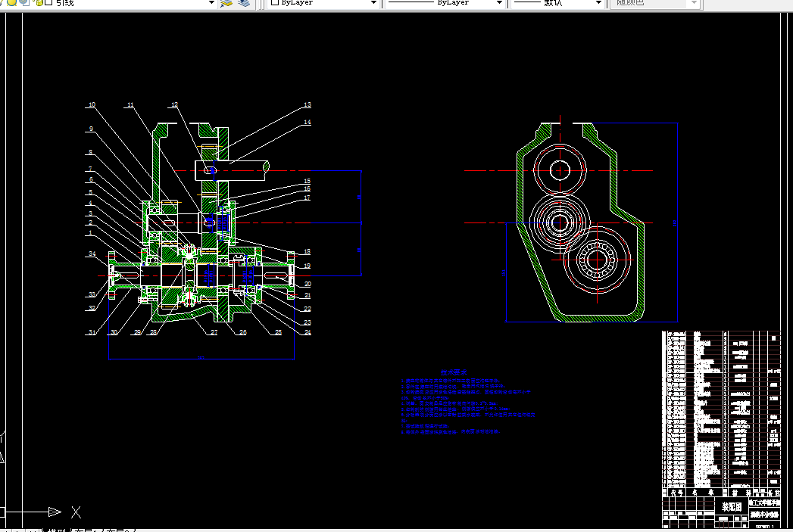
Task: Click the ByLayer color swatch box
Action: pyautogui.click(x=275, y=2)
